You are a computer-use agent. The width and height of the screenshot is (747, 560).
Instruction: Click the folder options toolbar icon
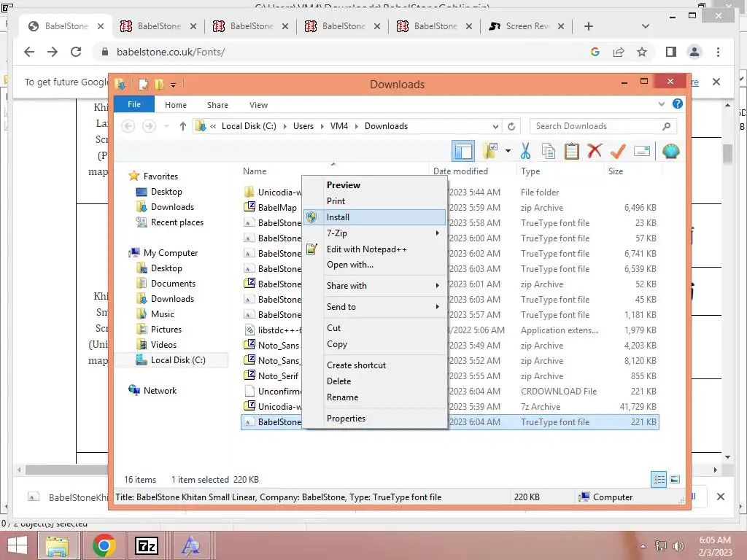pos(490,151)
